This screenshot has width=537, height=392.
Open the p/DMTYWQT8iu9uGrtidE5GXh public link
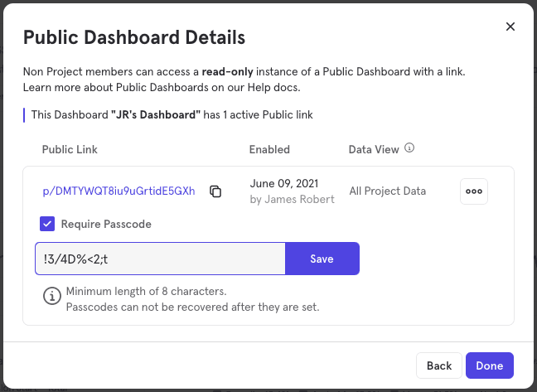coord(119,191)
